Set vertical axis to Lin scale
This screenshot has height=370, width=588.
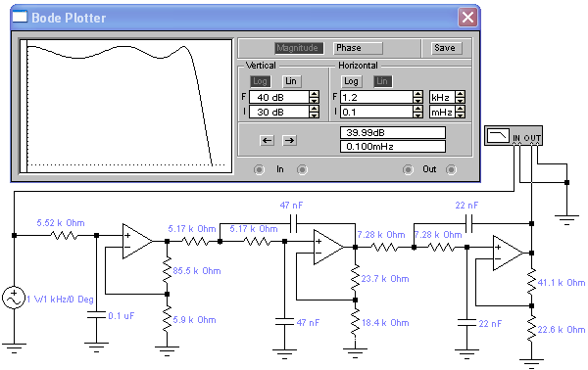coord(291,81)
